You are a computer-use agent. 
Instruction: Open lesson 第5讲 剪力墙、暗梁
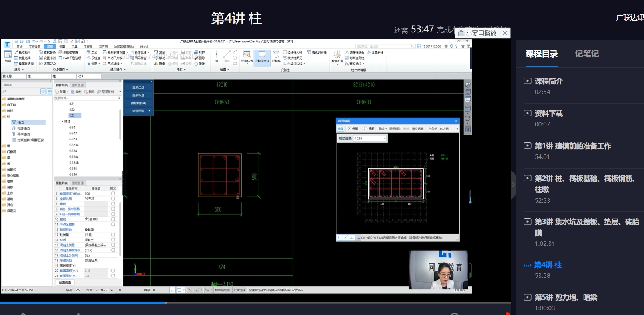pyautogui.click(x=566, y=297)
